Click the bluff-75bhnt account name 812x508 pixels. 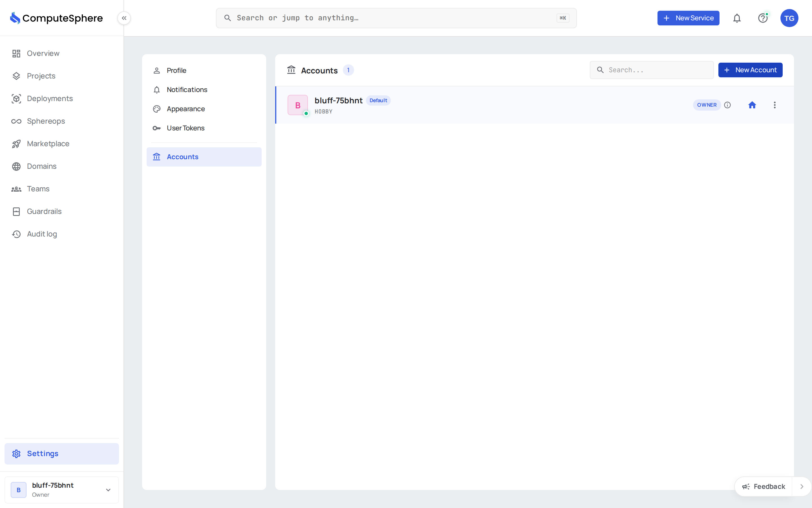pos(339,100)
